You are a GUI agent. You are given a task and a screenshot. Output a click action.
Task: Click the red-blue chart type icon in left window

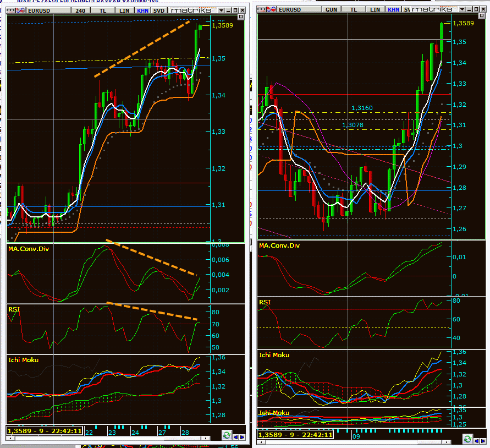point(21,10)
